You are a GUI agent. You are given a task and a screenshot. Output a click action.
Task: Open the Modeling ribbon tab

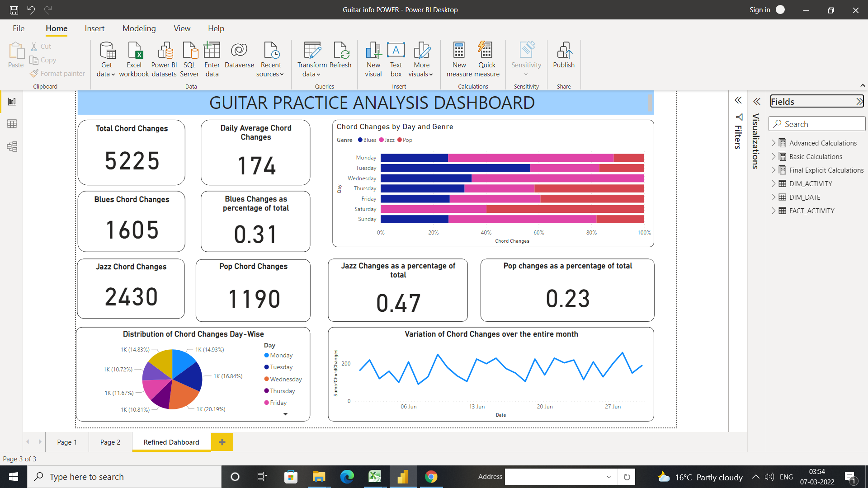(139, 28)
